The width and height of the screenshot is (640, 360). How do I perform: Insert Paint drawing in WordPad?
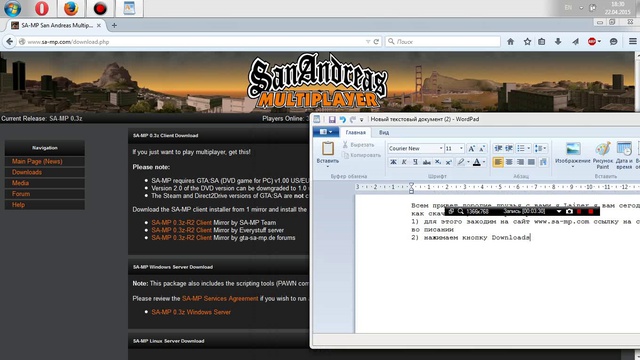click(603, 155)
